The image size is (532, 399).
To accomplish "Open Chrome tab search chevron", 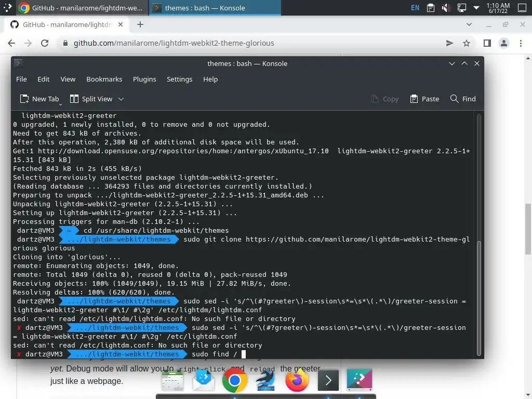I will point(469,24).
